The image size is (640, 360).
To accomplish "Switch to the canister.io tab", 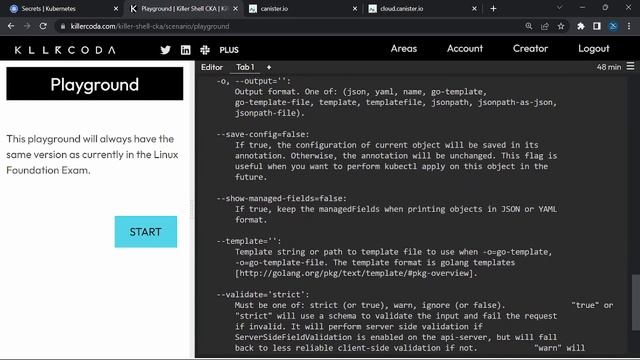I will tap(302, 8).
